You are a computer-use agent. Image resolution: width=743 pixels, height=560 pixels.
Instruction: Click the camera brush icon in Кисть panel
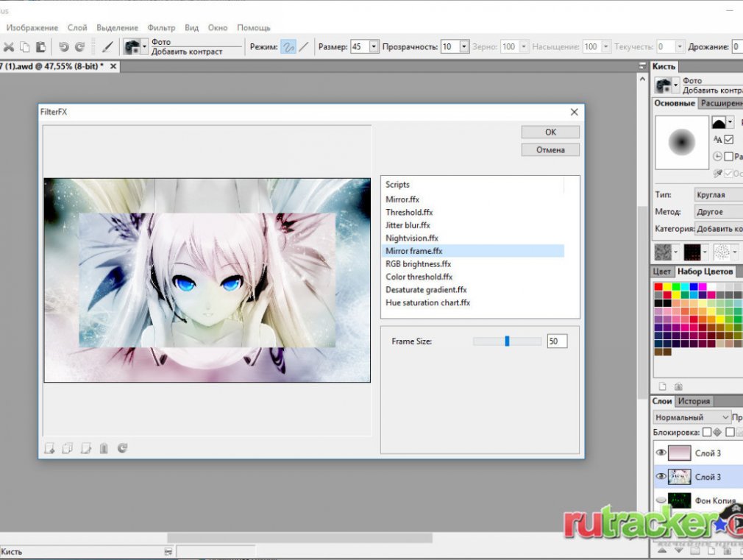click(664, 86)
